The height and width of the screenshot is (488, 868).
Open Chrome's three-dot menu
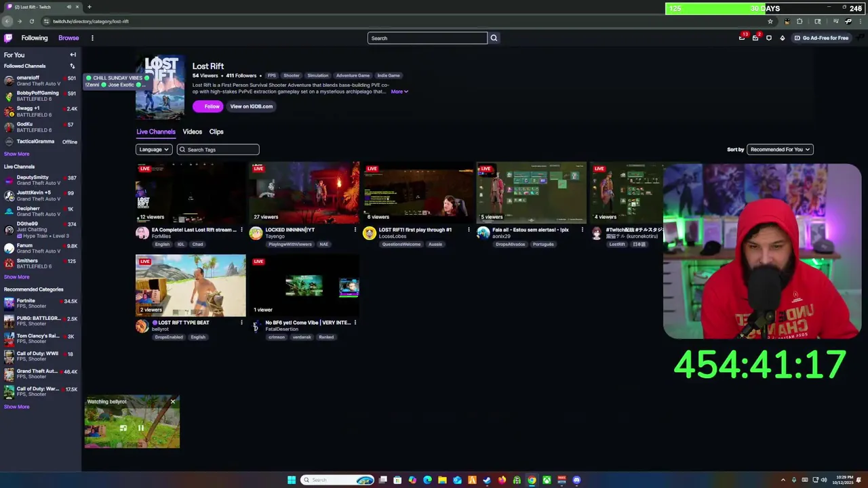click(861, 21)
